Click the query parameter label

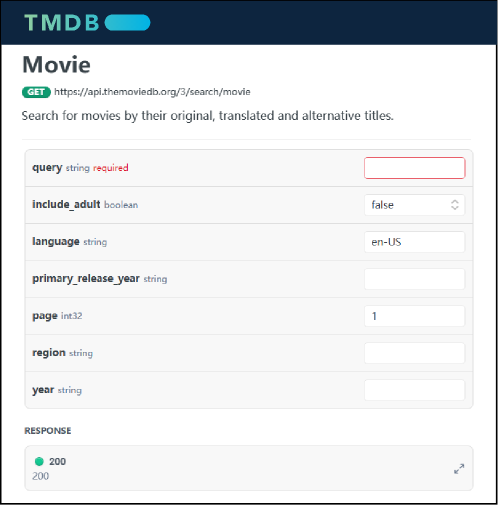pyautogui.click(x=47, y=168)
